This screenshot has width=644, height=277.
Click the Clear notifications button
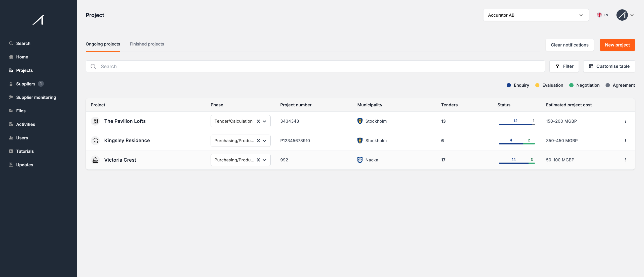pyautogui.click(x=570, y=45)
